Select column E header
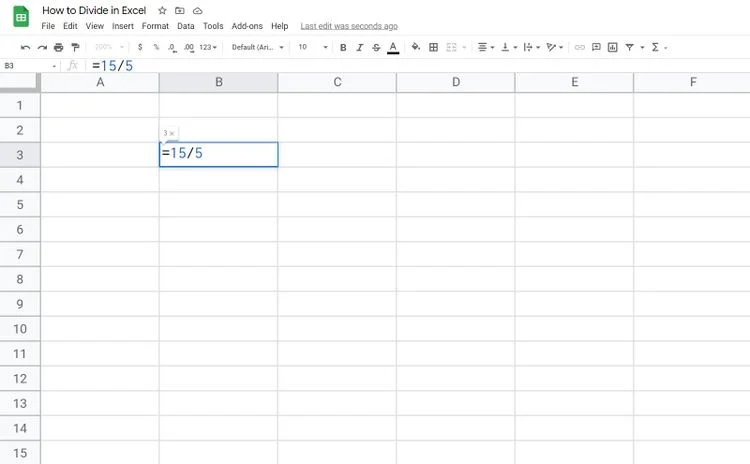The width and height of the screenshot is (750, 464). point(574,82)
